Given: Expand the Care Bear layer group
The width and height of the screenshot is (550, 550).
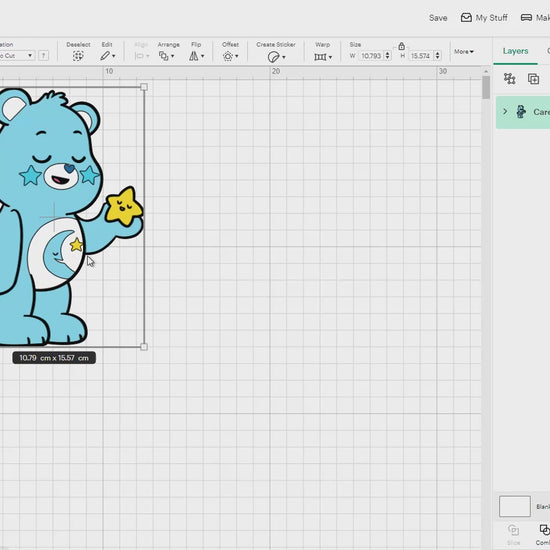Looking at the screenshot, I should point(505,112).
